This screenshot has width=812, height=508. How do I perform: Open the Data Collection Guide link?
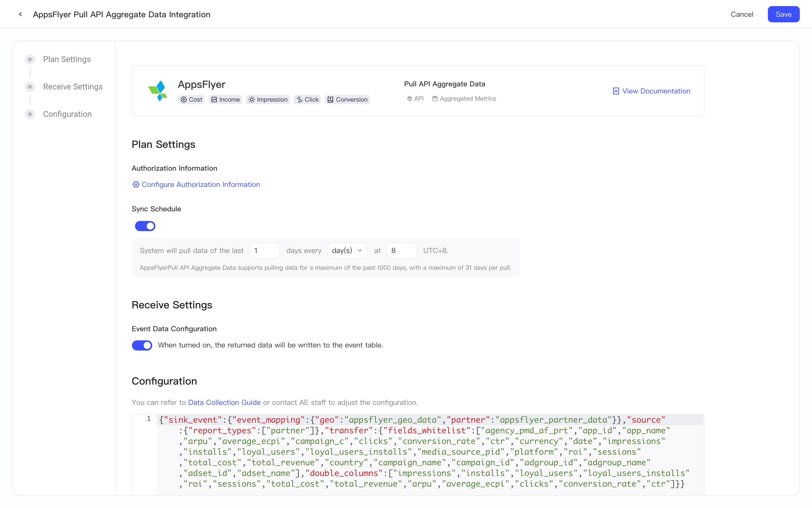224,403
